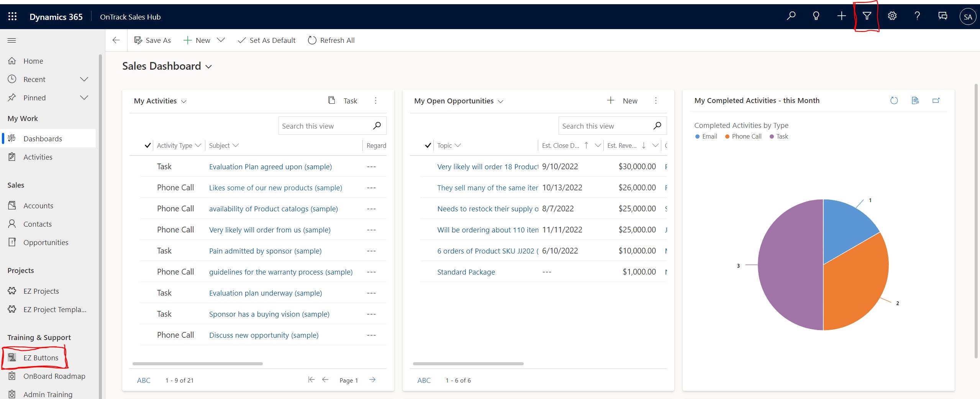Click Email blue legend swatch
980x399 pixels.
[x=697, y=136]
